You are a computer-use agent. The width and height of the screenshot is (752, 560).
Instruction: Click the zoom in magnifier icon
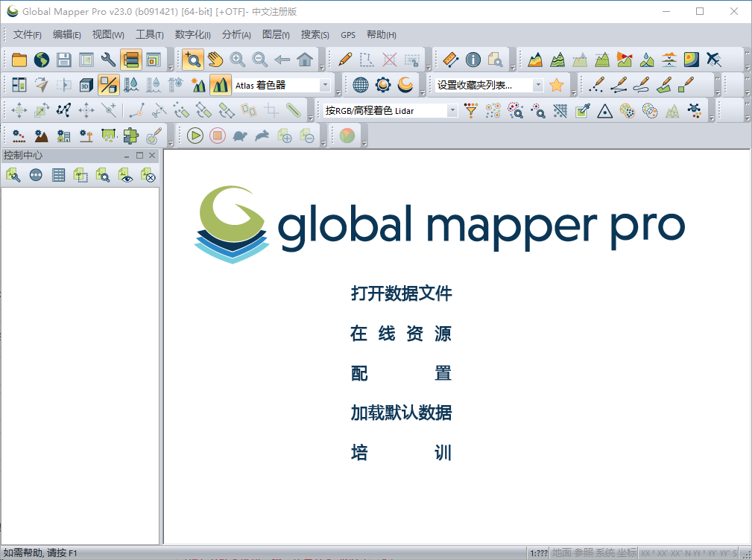tap(238, 60)
